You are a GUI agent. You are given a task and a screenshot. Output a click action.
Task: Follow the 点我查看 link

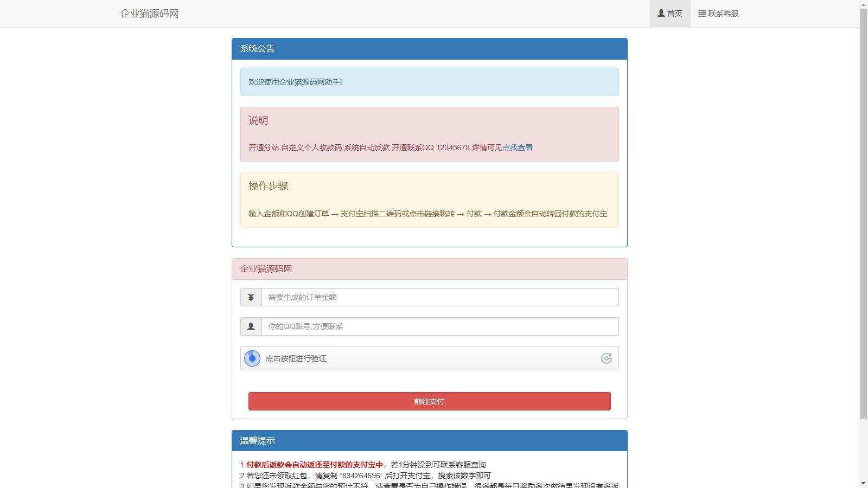[x=518, y=147]
